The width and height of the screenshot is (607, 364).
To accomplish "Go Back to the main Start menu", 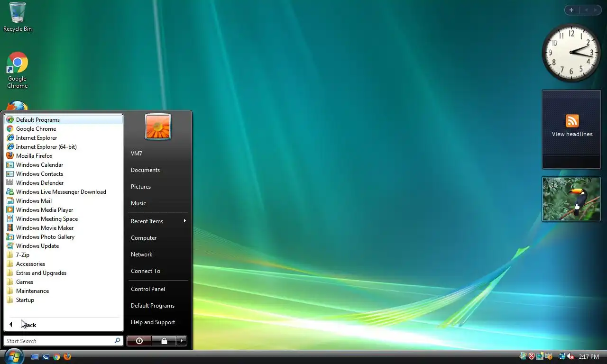I will point(64,325).
